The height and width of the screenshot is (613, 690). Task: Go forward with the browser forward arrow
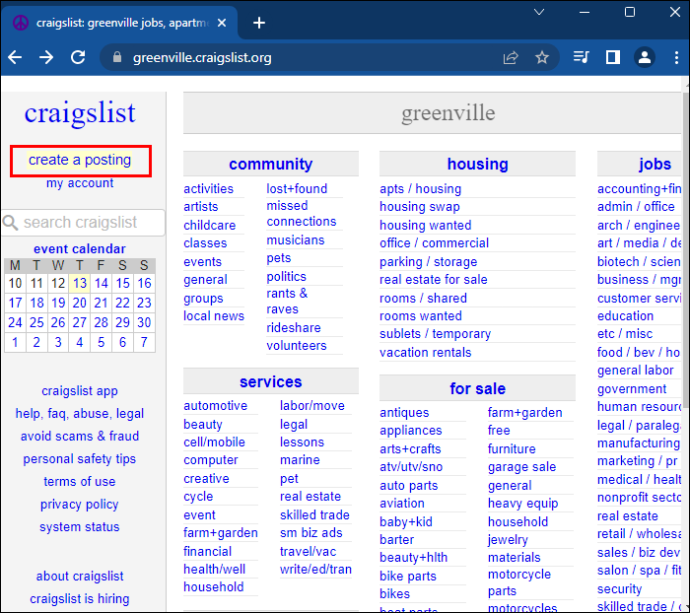[46, 57]
